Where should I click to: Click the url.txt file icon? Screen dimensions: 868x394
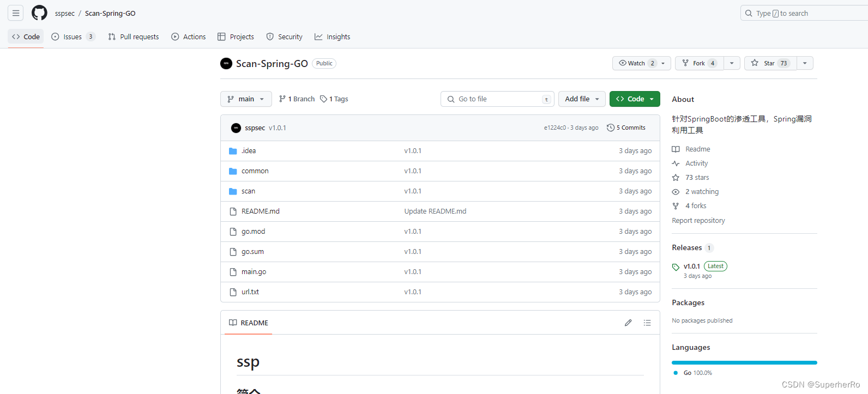233,292
